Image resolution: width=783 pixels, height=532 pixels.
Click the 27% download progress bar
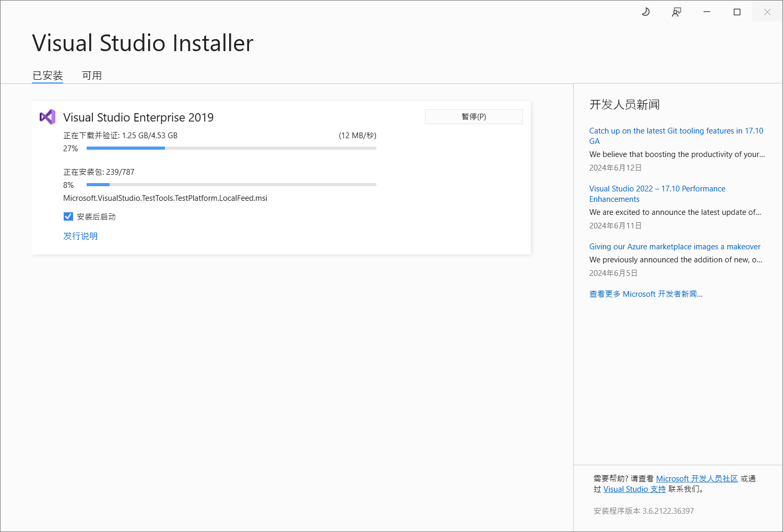pyautogui.click(x=231, y=148)
